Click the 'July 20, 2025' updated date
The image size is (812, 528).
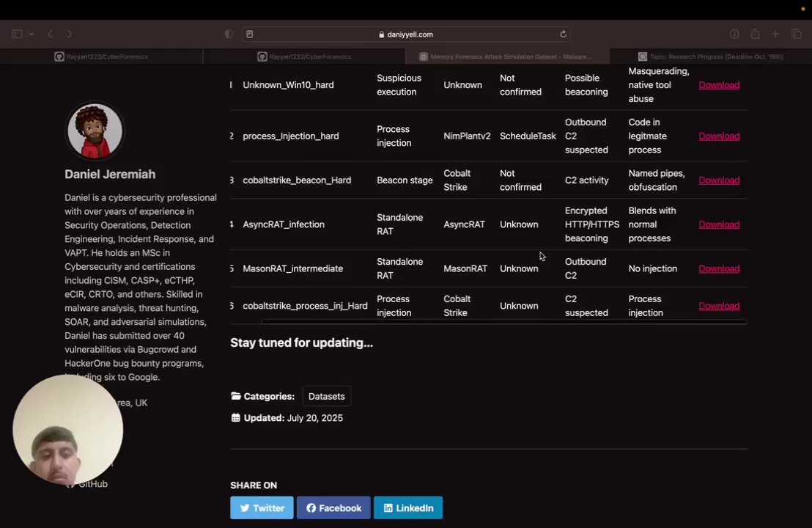tap(315, 418)
